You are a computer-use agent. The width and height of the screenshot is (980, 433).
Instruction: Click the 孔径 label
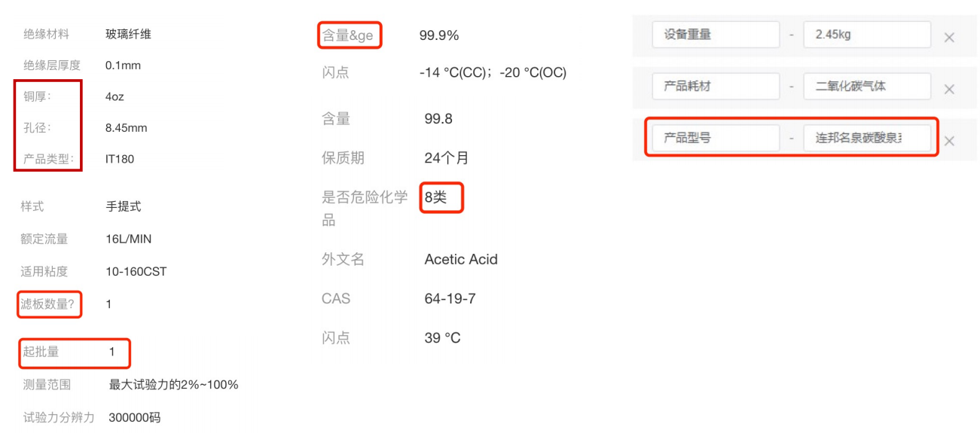pyautogui.click(x=38, y=128)
